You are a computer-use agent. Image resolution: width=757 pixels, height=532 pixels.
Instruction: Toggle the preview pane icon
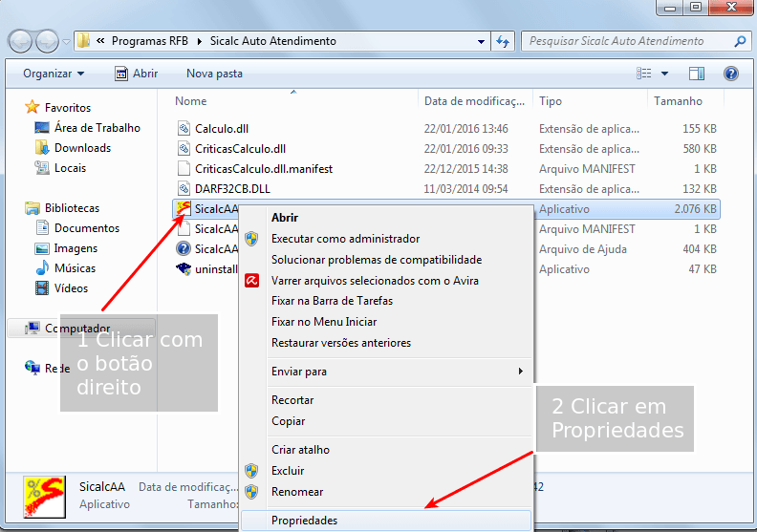(x=696, y=74)
